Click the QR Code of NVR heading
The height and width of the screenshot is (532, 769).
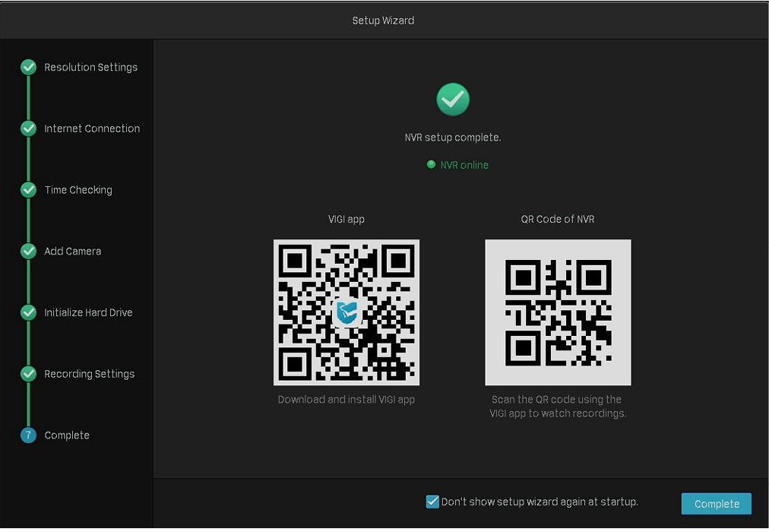[558, 219]
